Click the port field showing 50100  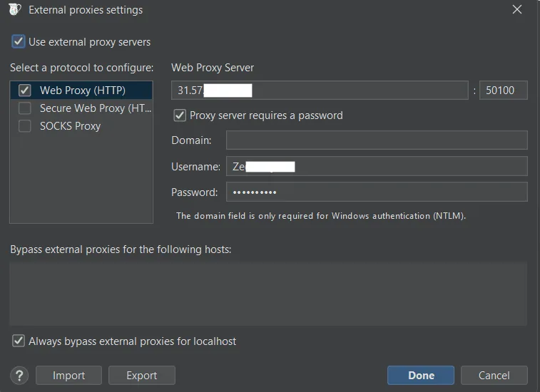[503, 91]
